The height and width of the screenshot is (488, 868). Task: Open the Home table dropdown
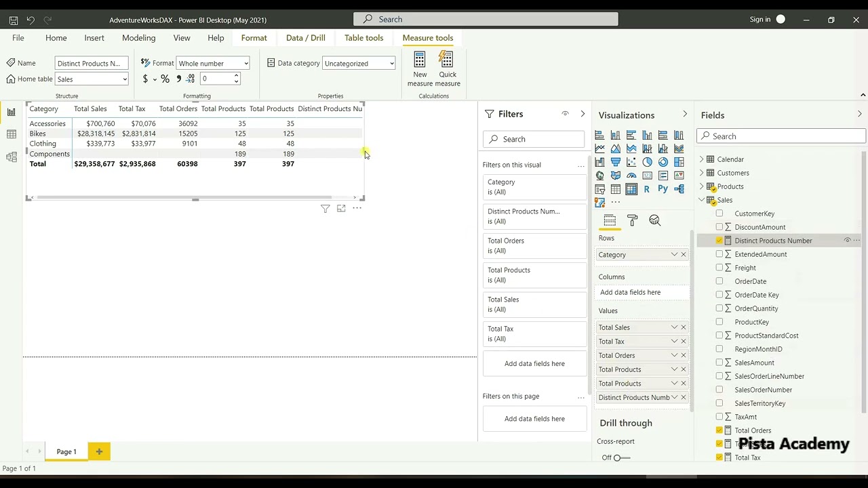pyautogui.click(x=92, y=79)
